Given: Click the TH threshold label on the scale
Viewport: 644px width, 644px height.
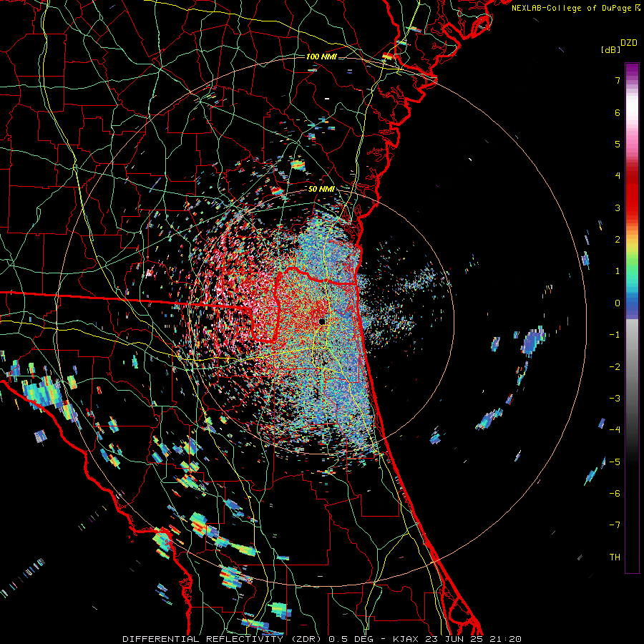Looking at the screenshot, I should point(615,557).
